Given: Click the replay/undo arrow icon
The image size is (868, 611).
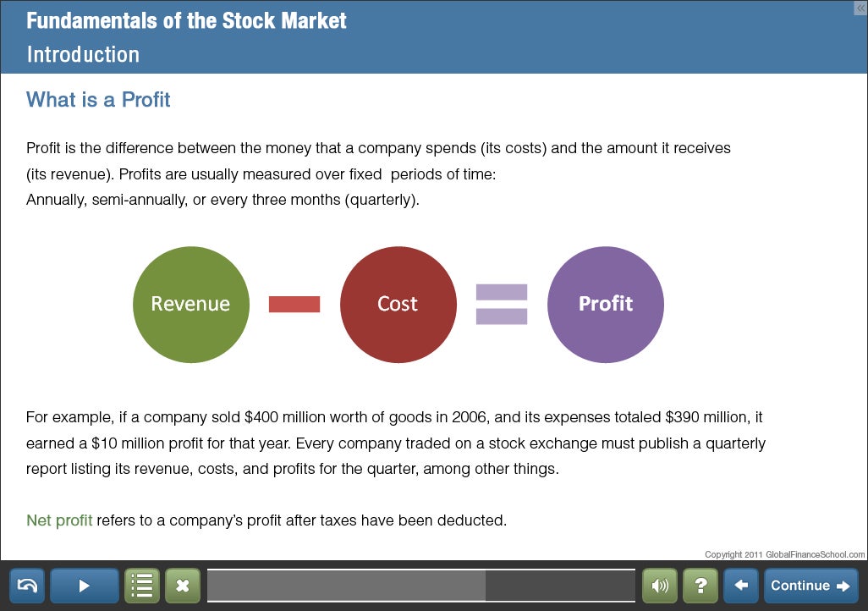Looking at the screenshot, I should click(x=27, y=586).
